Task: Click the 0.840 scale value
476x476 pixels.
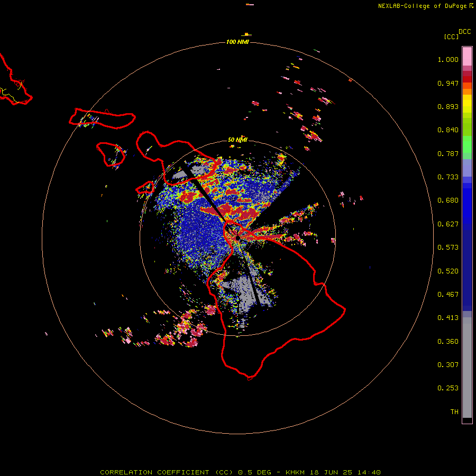Action: pyautogui.click(x=448, y=130)
